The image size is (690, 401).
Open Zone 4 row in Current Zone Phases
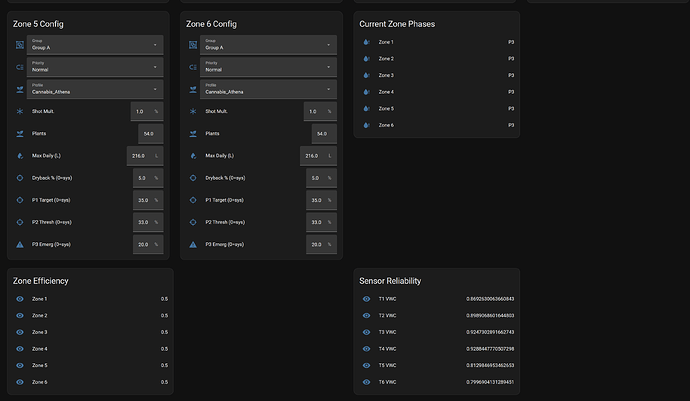tap(437, 92)
